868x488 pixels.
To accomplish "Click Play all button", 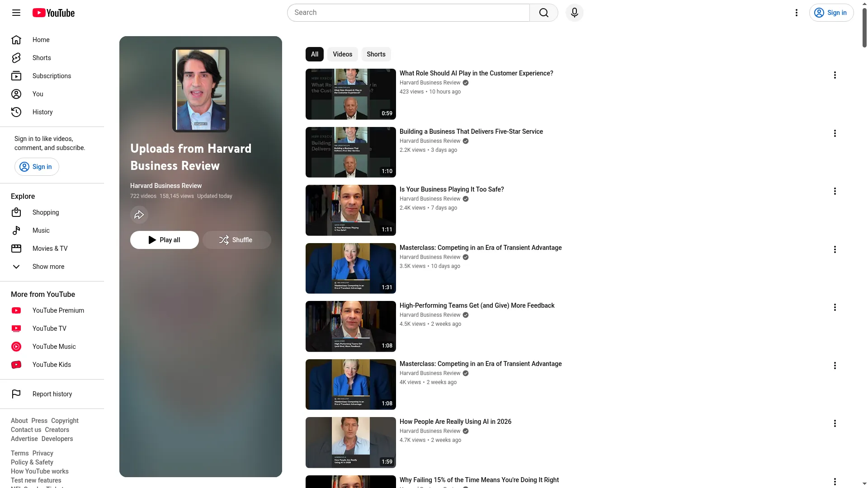I will 165,240.
